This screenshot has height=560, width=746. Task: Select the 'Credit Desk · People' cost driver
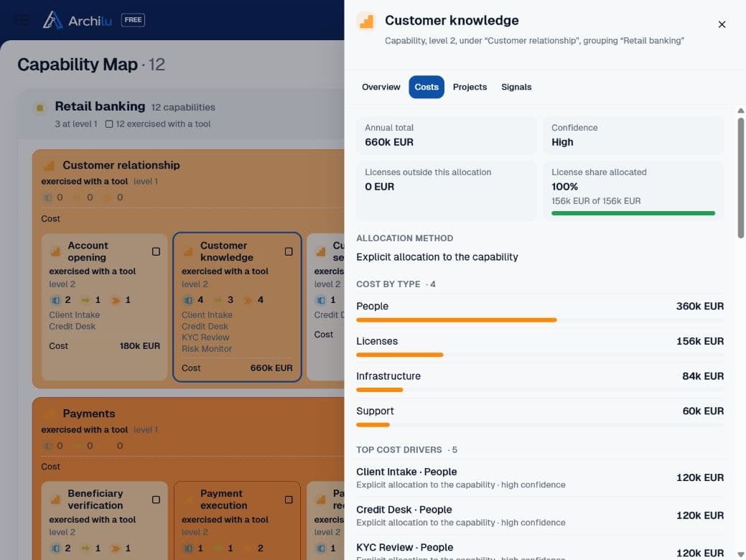tap(540, 515)
